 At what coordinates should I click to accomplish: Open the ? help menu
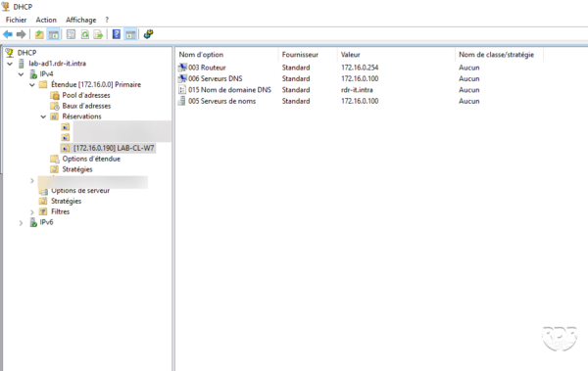point(107,20)
